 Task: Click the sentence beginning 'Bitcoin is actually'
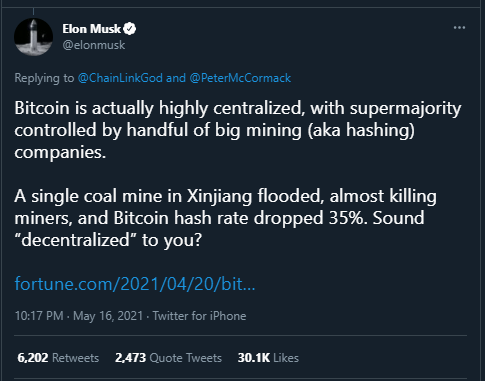tap(238, 130)
